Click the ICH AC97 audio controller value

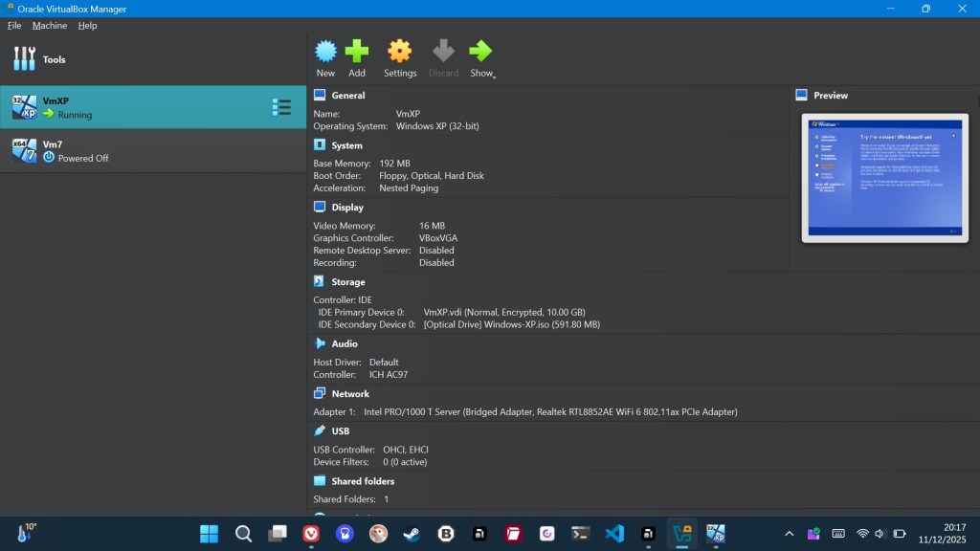tap(389, 375)
